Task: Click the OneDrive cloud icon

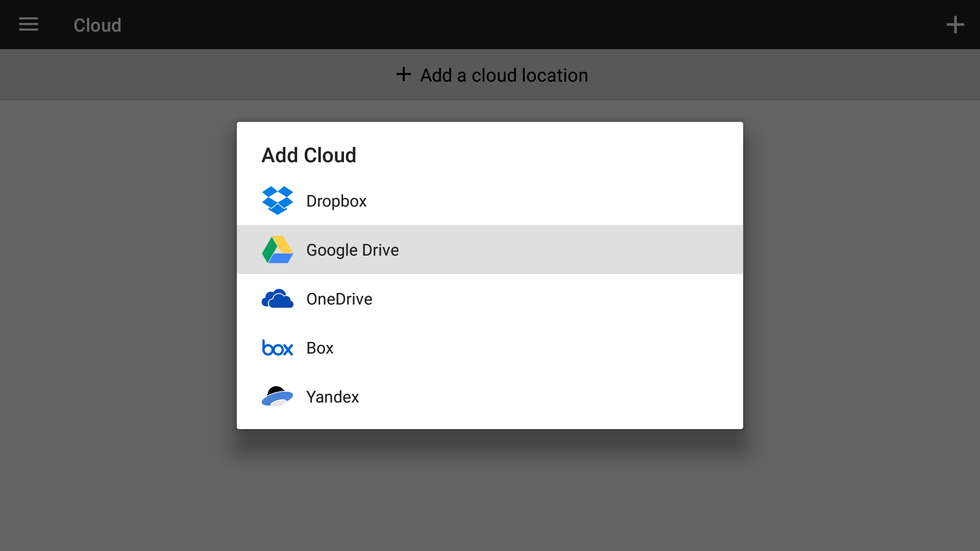Action: 277,298
